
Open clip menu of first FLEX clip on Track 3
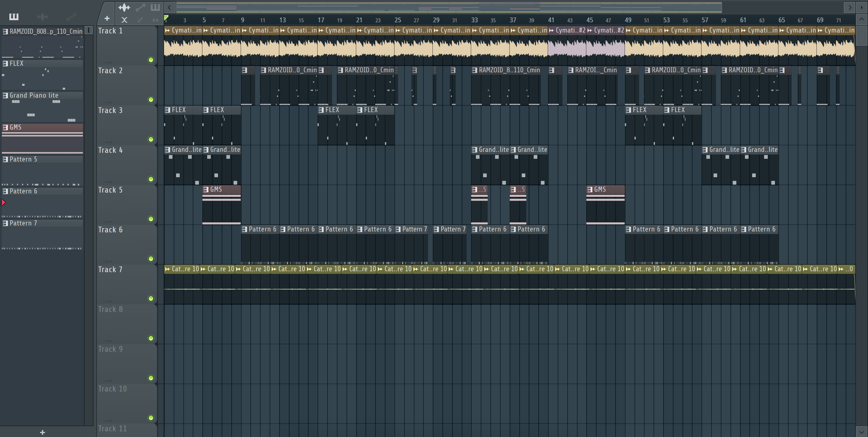167,110
